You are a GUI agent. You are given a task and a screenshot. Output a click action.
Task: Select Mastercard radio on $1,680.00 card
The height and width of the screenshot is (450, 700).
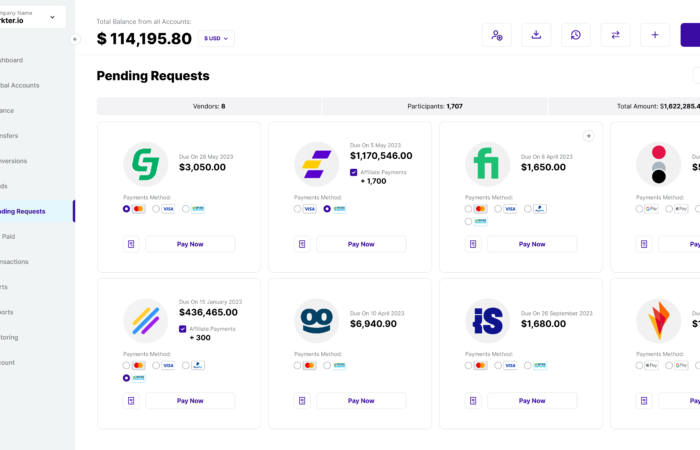tap(469, 365)
